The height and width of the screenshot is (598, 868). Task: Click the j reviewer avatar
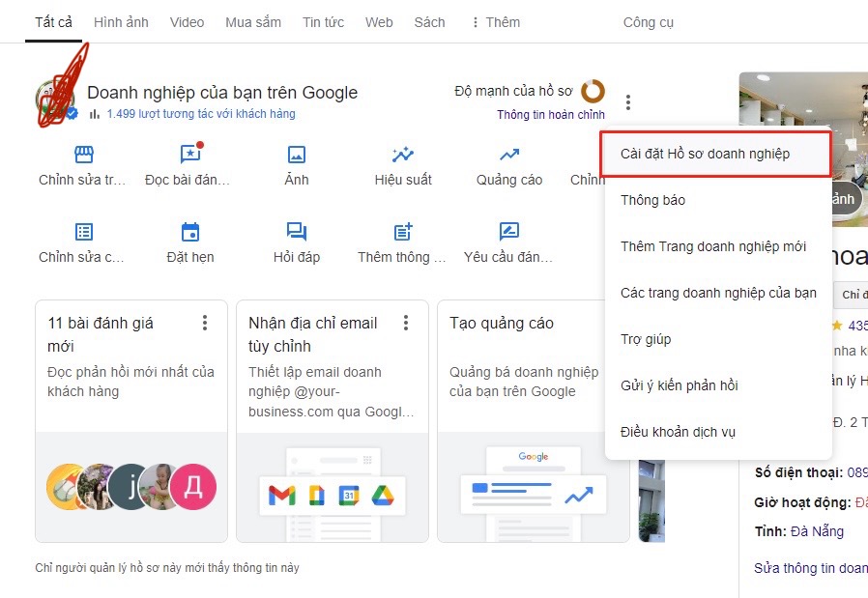point(129,487)
